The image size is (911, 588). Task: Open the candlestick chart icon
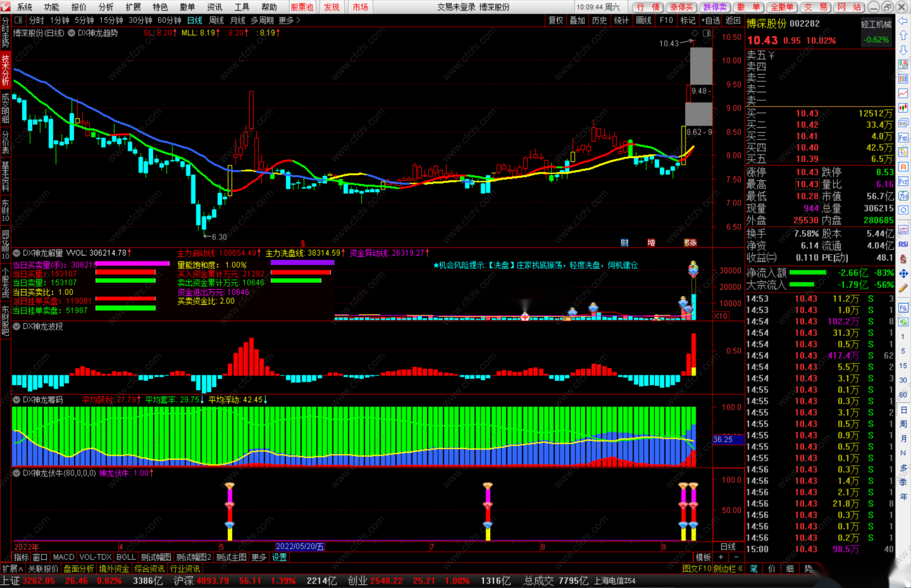point(903,108)
